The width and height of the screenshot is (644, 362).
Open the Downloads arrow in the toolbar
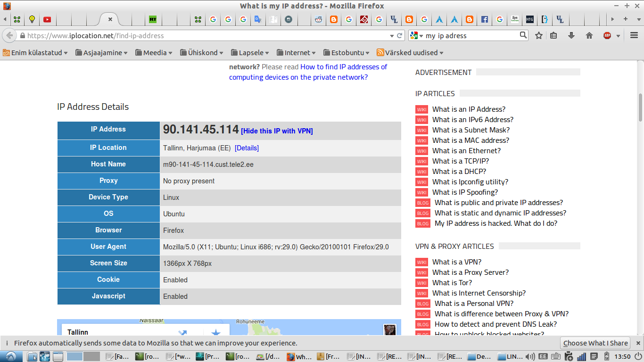tap(571, 35)
